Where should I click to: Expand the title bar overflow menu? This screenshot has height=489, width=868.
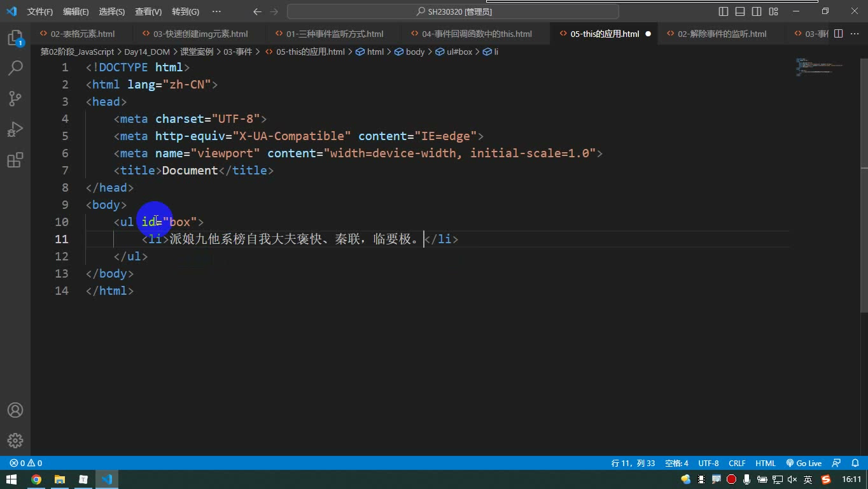[x=216, y=11]
